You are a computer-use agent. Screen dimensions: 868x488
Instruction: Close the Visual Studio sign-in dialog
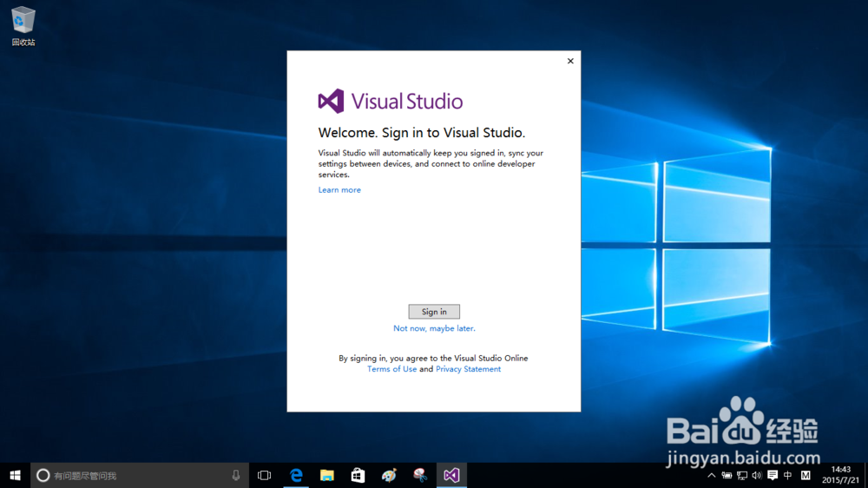click(570, 61)
